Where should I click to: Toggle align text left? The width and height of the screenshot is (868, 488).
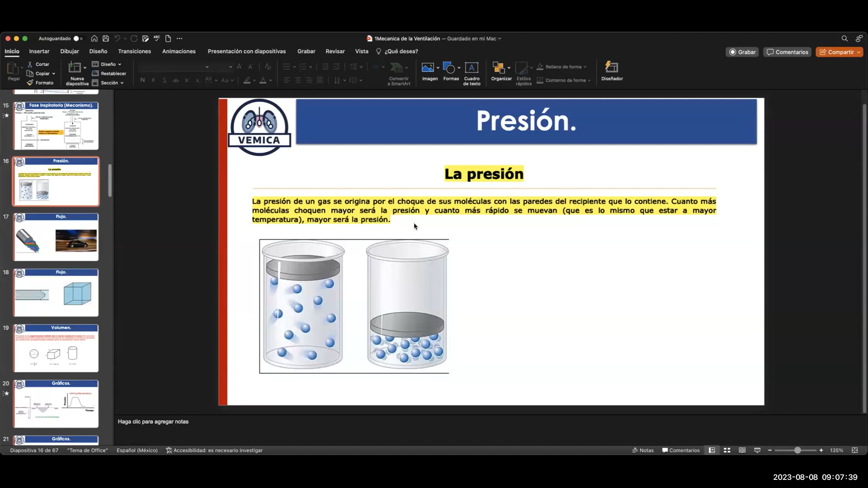pos(287,80)
